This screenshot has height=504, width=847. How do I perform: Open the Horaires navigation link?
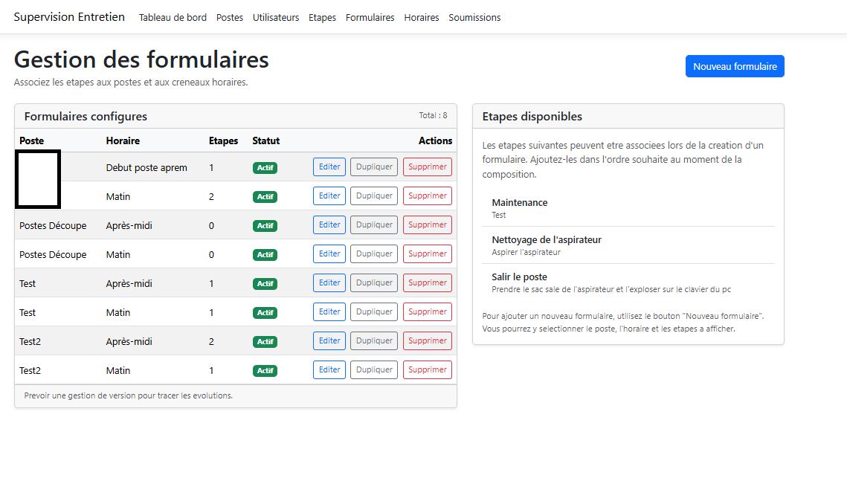[421, 17]
